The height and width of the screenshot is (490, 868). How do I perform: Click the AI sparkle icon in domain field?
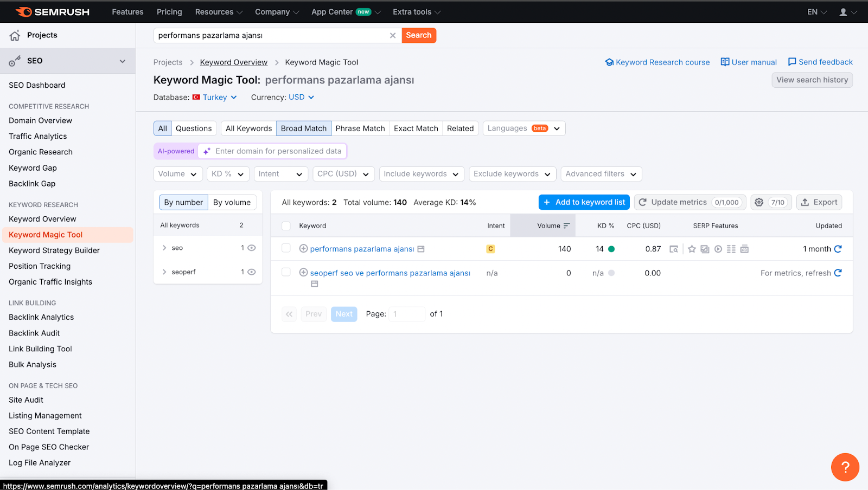click(x=207, y=152)
